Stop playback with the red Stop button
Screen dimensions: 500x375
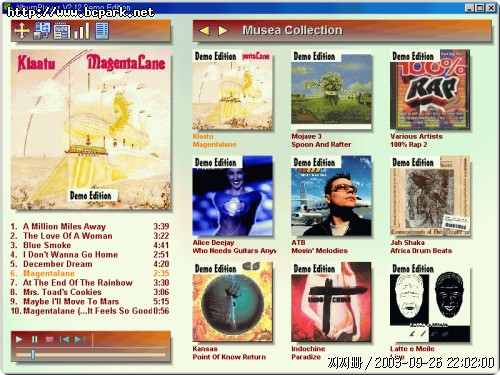49,339
